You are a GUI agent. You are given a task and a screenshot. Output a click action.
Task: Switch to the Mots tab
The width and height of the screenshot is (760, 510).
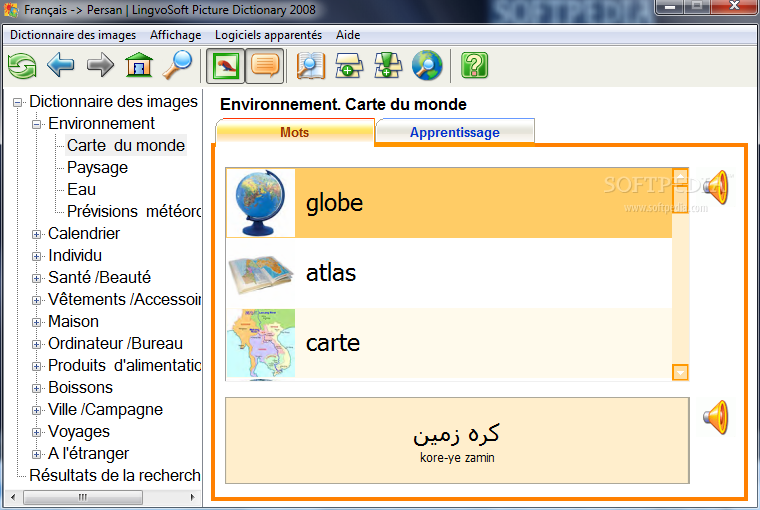pyautogui.click(x=295, y=132)
